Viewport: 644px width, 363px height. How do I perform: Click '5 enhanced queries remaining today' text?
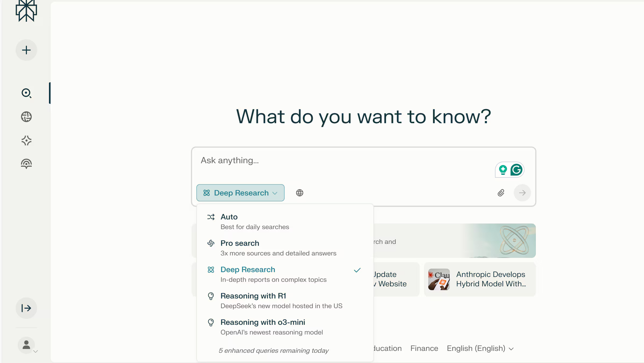click(274, 350)
